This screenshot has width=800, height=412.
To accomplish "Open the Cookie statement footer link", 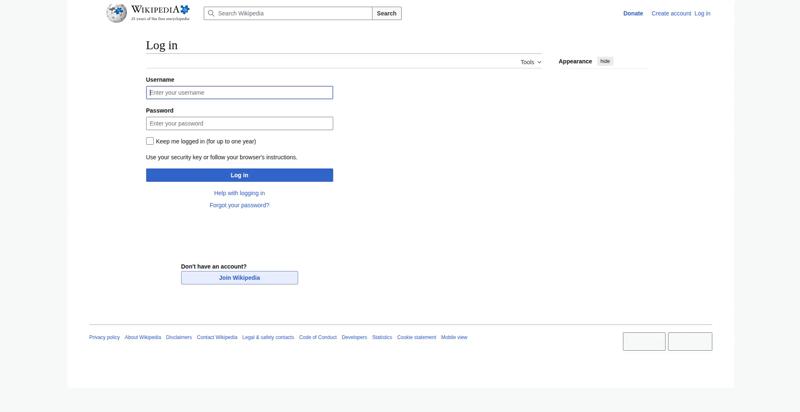I will point(416,337).
